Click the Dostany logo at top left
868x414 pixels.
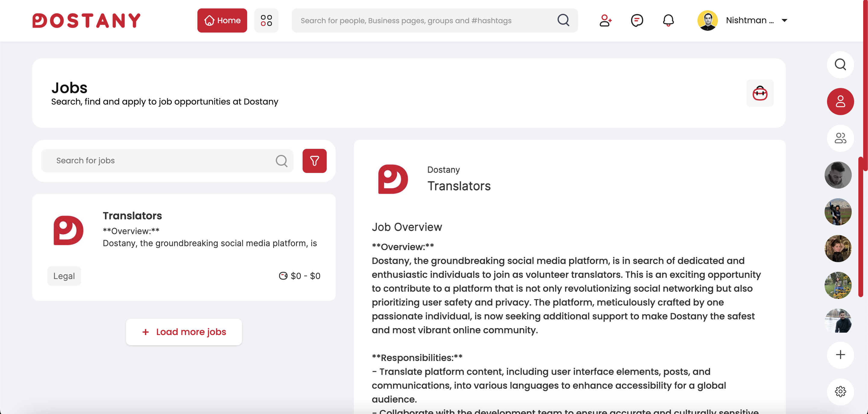pyautogui.click(x=86, y=20)
